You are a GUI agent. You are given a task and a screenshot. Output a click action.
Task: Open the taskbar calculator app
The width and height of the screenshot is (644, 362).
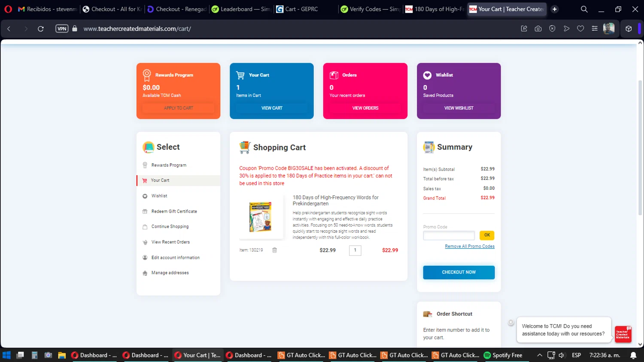click(x=34, y=355)
